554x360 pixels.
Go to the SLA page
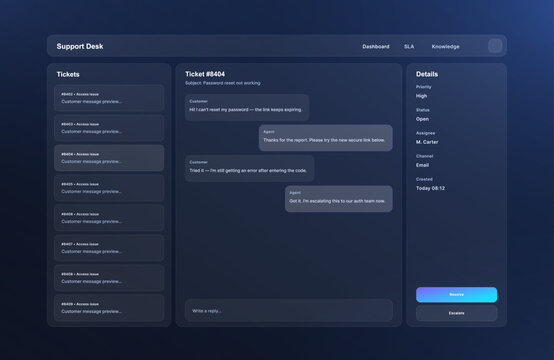[409, 46]
